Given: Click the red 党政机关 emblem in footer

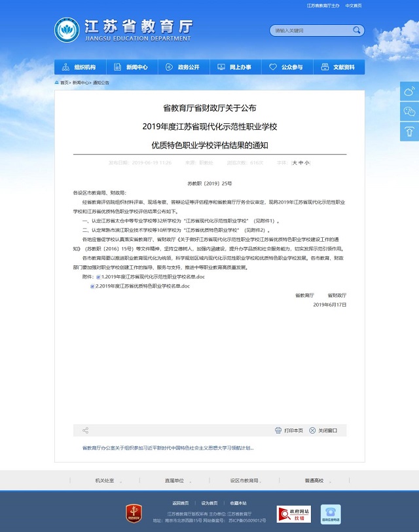Looking at the screenshot, I should pyautogui.click(x=134, y=514).
